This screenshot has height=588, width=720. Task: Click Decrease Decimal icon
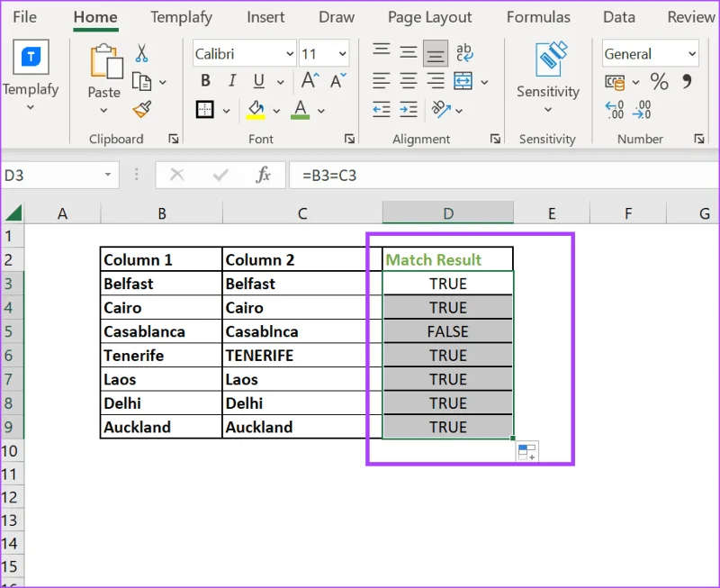pos(642,110)
